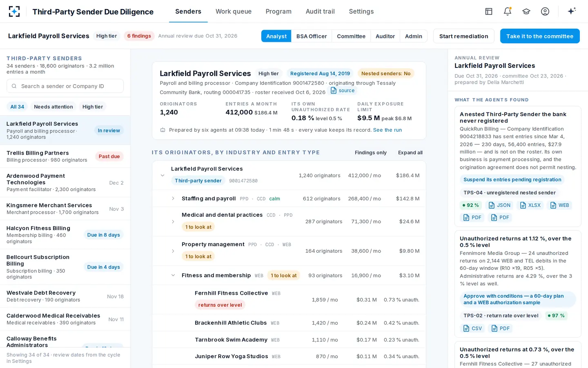Click the 92 % confidence badge
The width and height of the screenshot is (588, 368).
[x=471, y=205]
